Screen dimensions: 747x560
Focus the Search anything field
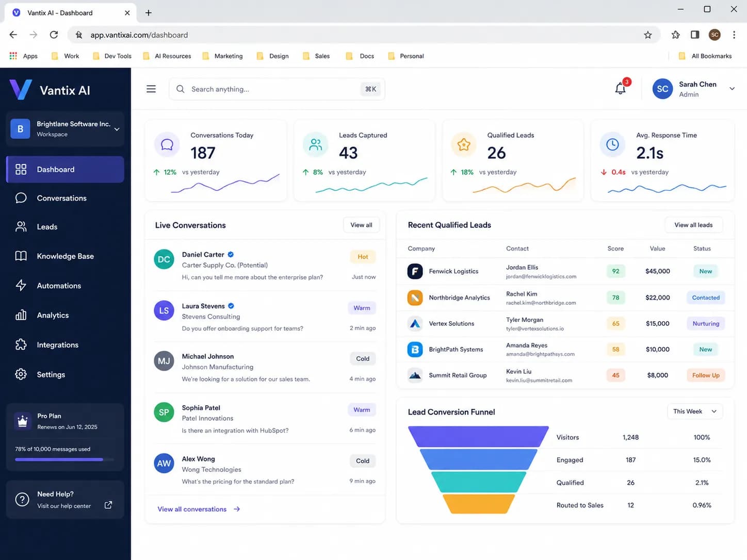click(277, 89)
